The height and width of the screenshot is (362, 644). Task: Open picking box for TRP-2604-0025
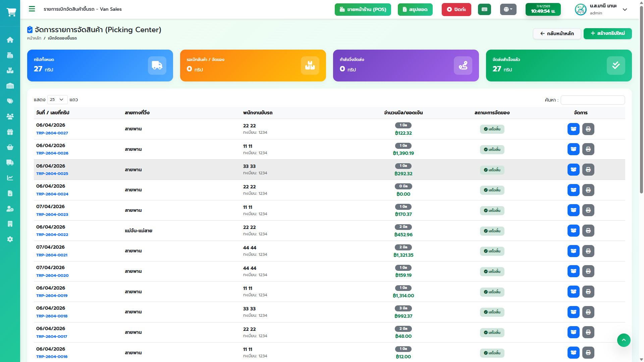point(573,170)
